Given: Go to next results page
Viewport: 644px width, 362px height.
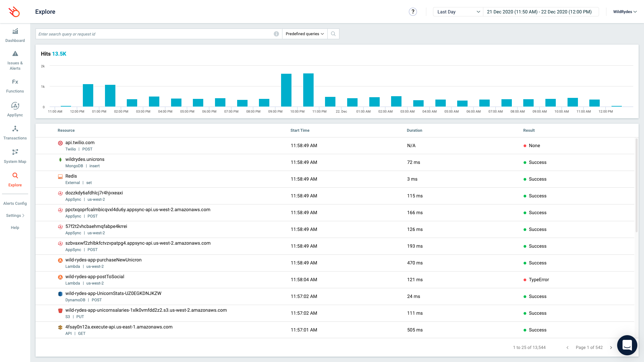Looking at the screenshot, I should [x=611, y=348].
